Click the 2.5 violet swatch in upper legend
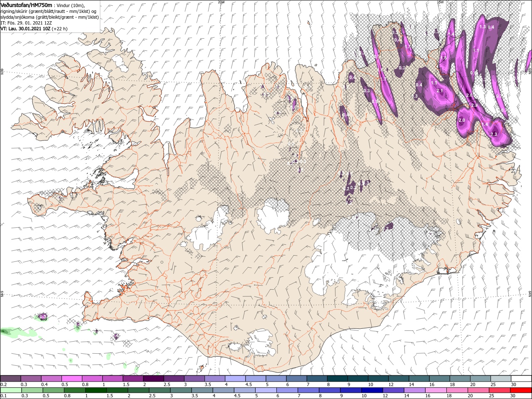 click(174, 379)
